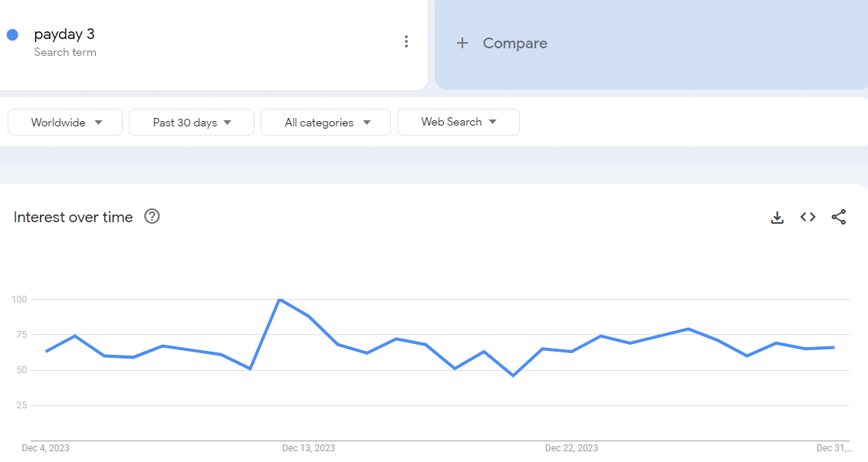Image resolution: width=868 pixels, height=462 pixels.
Task: Click the 50 y-axis value
Action: pos(21,370)
